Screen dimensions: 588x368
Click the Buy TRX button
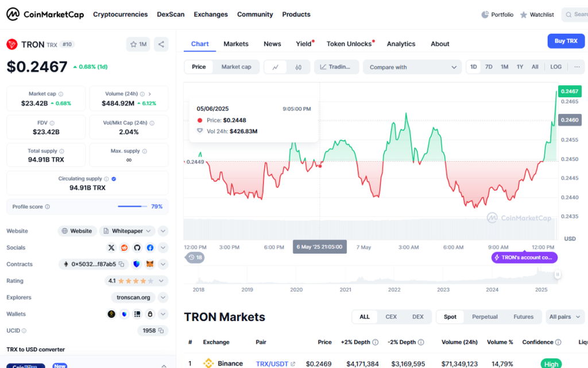(566, 41)
